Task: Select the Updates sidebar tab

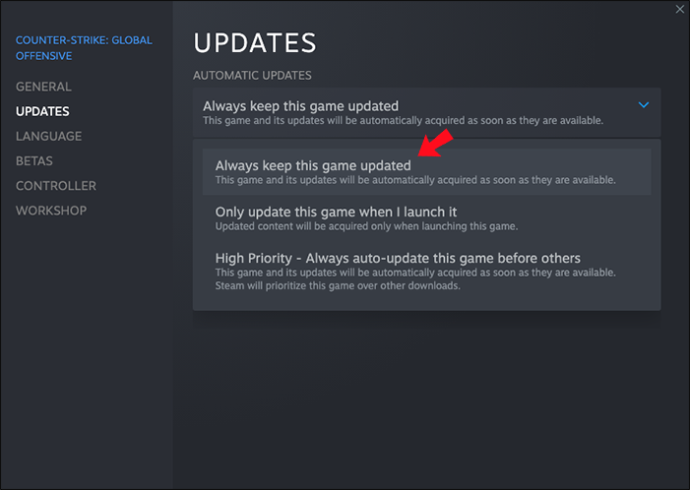Action: coord(42,111)
